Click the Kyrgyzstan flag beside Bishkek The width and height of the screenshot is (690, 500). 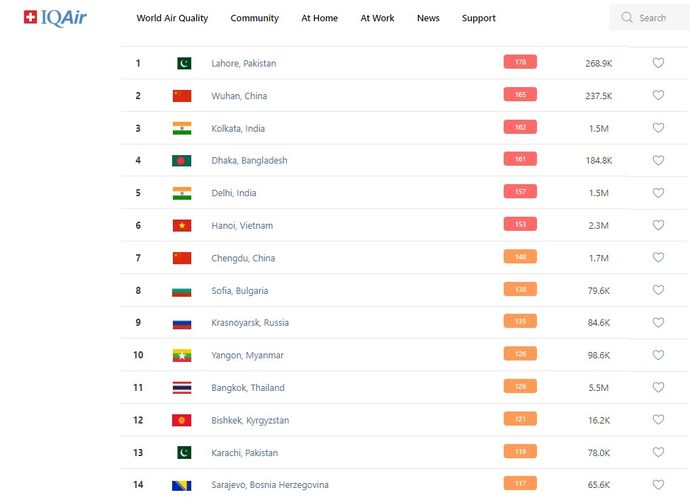[181, 420]
